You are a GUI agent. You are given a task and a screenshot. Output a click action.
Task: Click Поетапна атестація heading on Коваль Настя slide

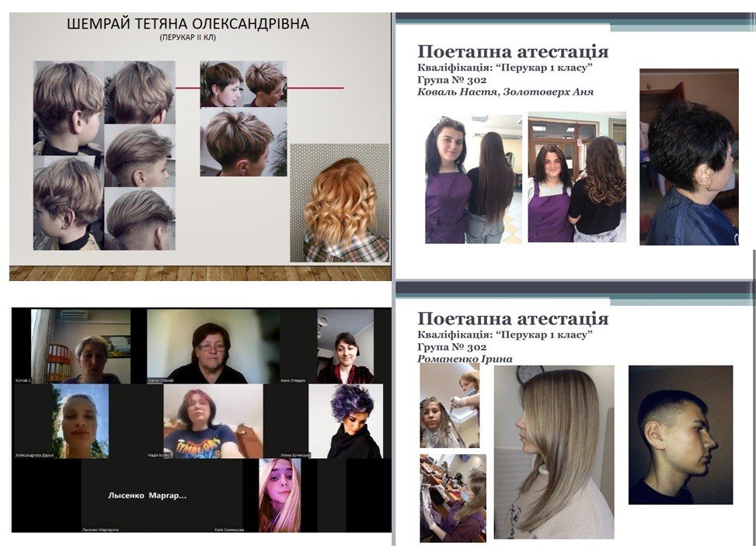pyautogui.click(x=513, y=51)
